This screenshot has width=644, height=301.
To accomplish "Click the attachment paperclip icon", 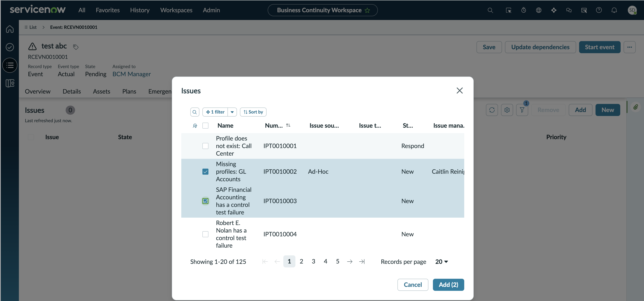I will pos(636,107).
